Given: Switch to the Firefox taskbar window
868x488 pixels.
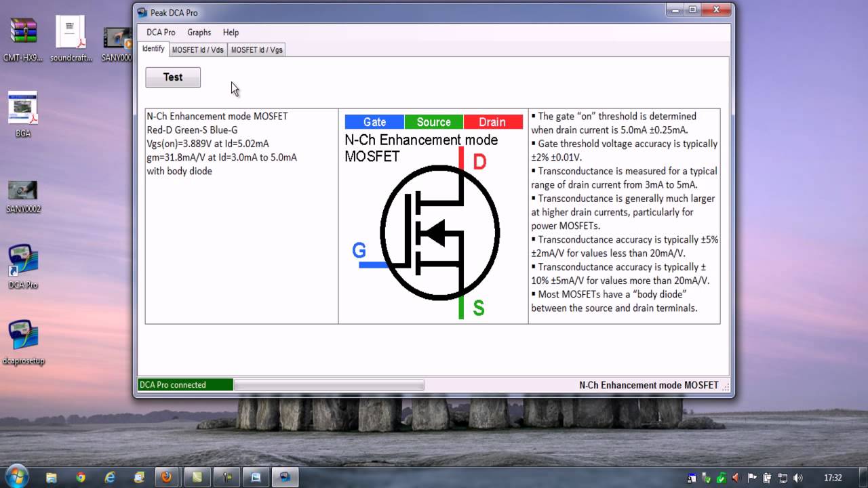Looking at the screenshot, I should [167, 477].
